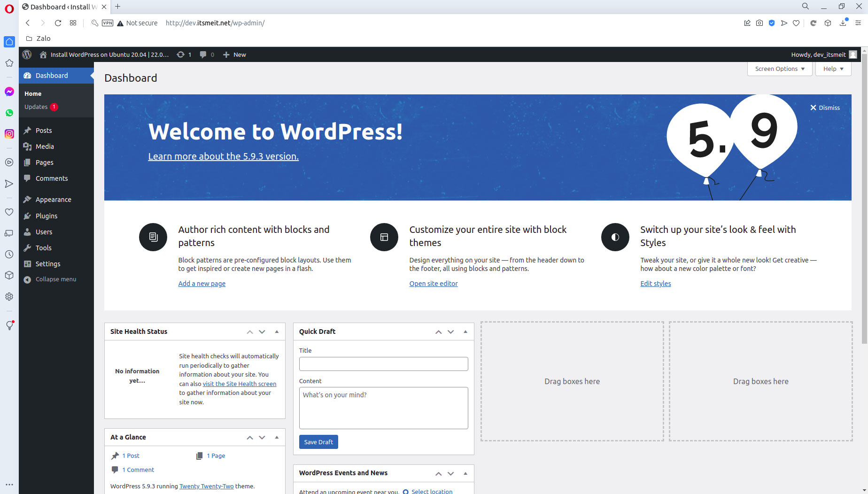Open Opera sidebar settings gear
Screen dimensions: 868x494
pos(9,297)
